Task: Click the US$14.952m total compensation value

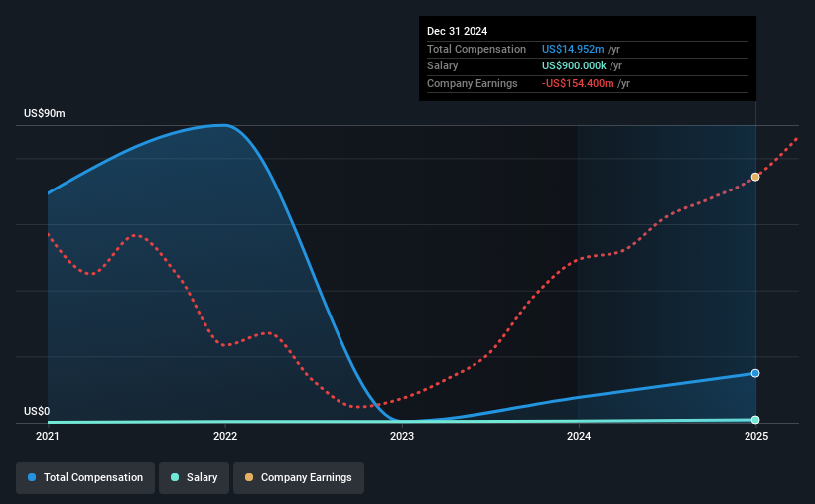Action: coord(573,49)
